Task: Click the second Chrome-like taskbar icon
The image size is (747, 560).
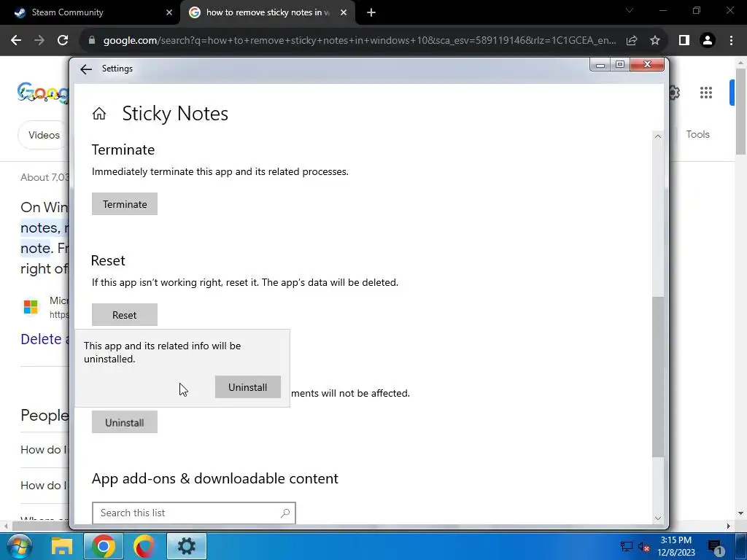Action: 144,546
